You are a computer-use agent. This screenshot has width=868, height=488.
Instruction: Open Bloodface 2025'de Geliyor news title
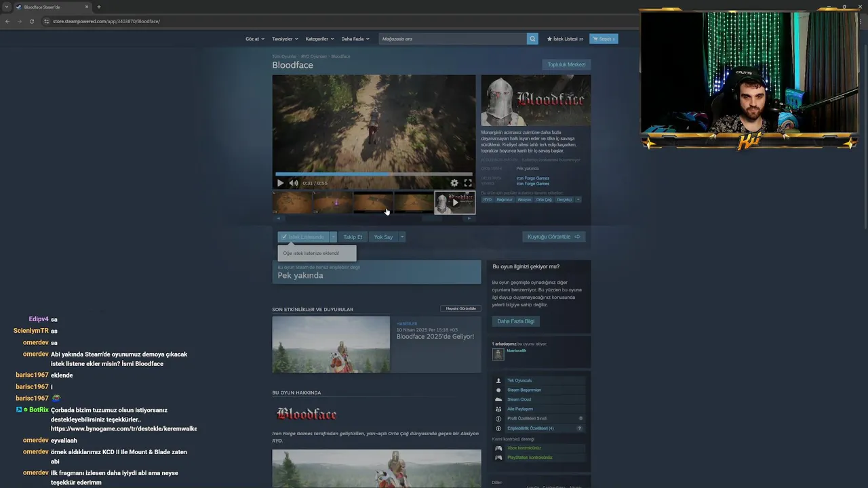pos(435,337)
